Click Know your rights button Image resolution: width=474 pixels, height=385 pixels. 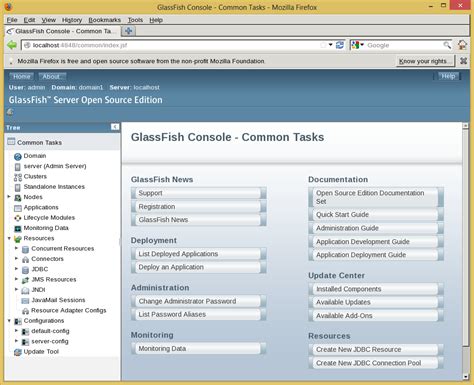(x=425, y=61)
